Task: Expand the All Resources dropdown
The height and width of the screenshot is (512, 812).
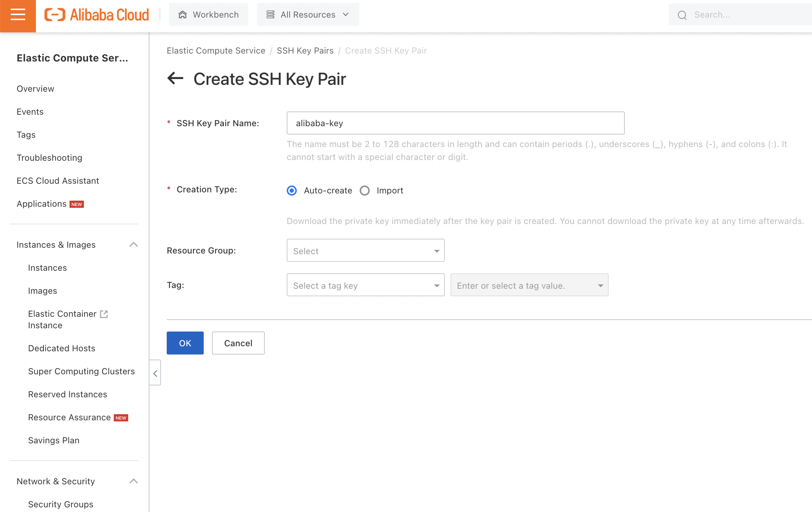Action: coord(308,14)
